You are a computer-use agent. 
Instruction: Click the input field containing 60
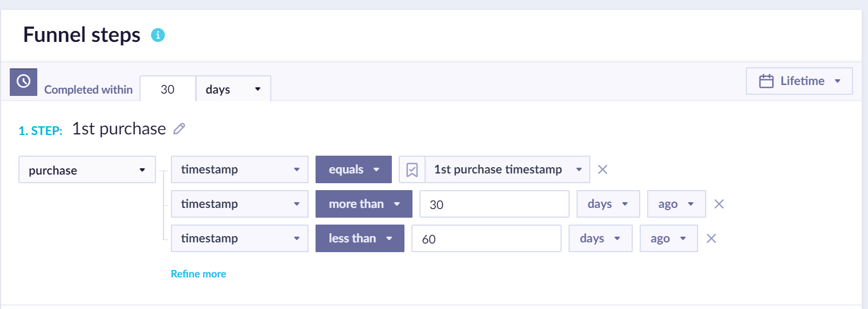tap(486, 238)
